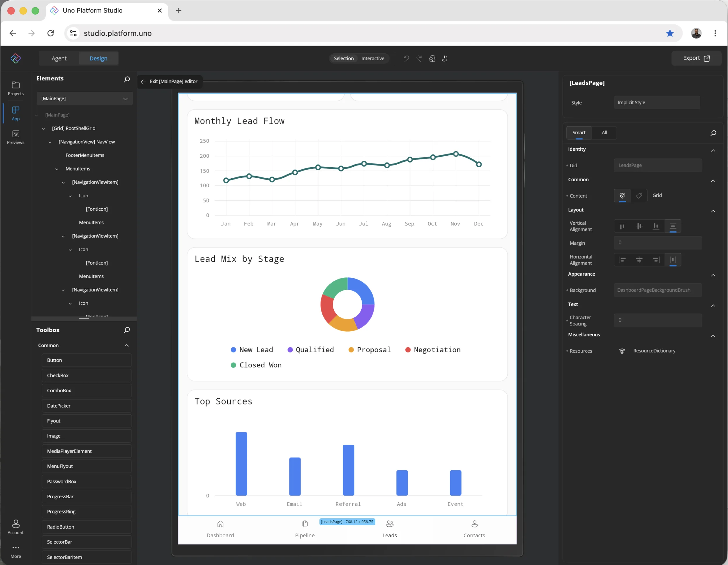Open the More options in sidebar
Viewport: 728px width, 565px height.
pos(16,552)
